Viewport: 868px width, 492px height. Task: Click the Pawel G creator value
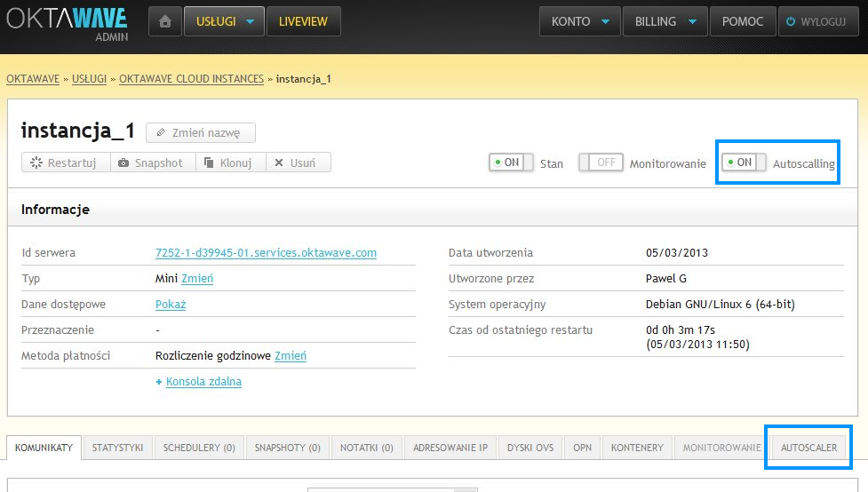(x=666, y=278)
